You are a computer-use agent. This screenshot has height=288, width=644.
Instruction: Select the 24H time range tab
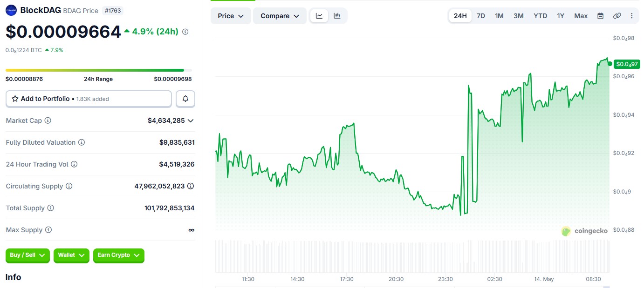pyautogui.click(x=460, y=16)
